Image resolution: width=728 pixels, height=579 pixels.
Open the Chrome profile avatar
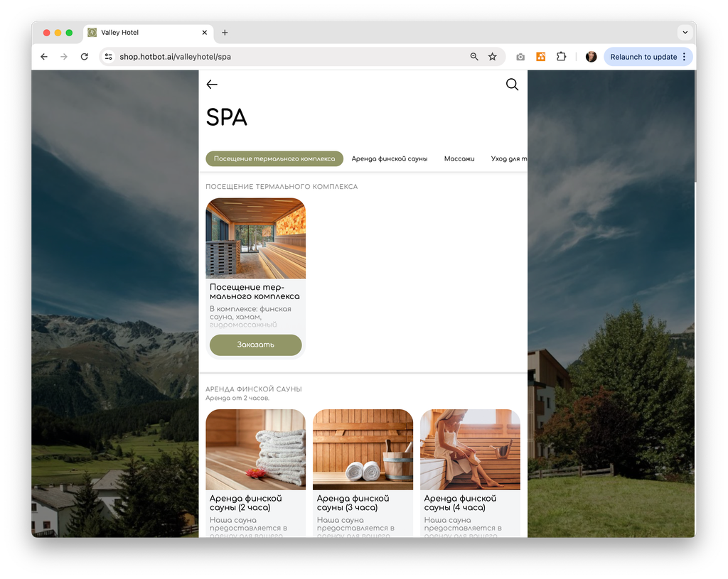[x=591, y=57]
